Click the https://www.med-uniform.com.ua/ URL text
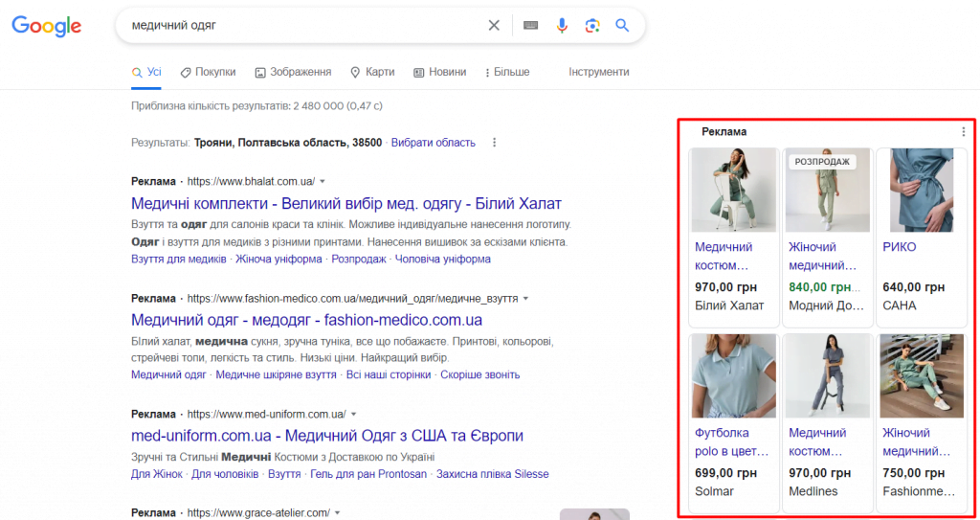Screen dimensions: 980x520 tap(267, 415)
